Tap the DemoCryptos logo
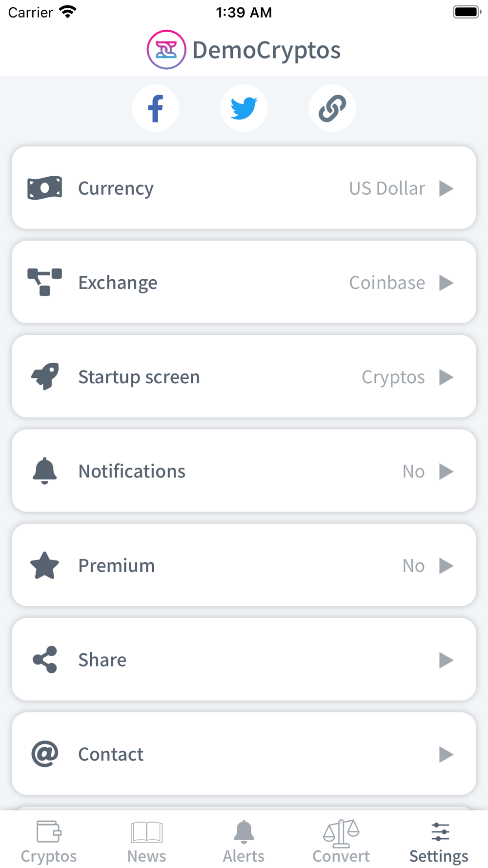 click(x=166, y=50)
